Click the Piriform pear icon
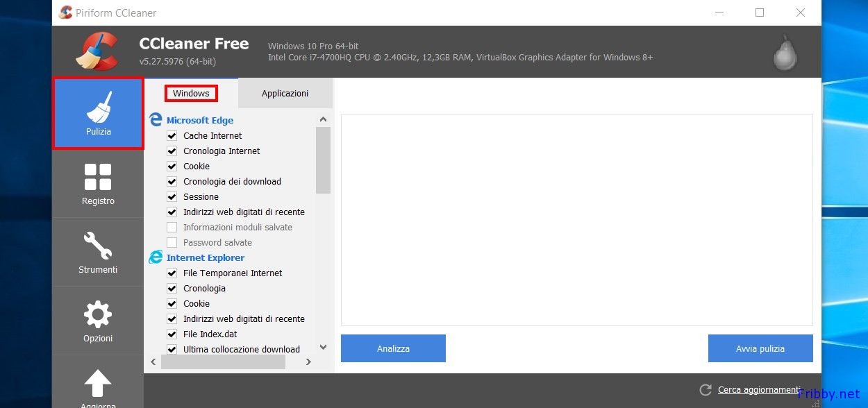The height and width of the screenshot is (408, 868). tap(785, 53)
